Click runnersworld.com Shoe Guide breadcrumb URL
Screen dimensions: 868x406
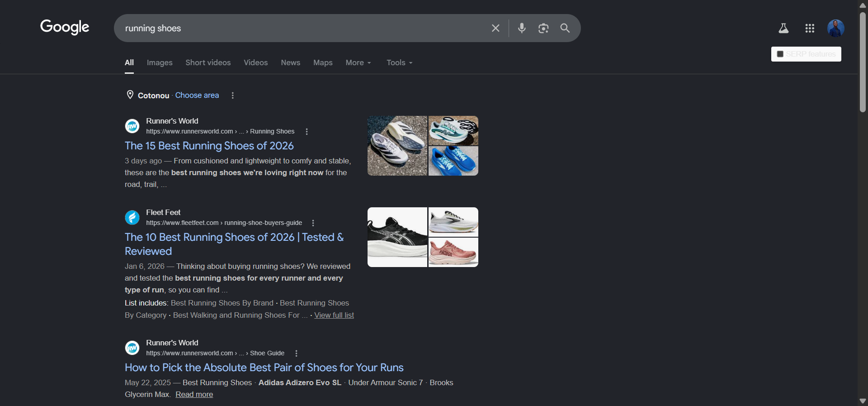click(215, 353)
